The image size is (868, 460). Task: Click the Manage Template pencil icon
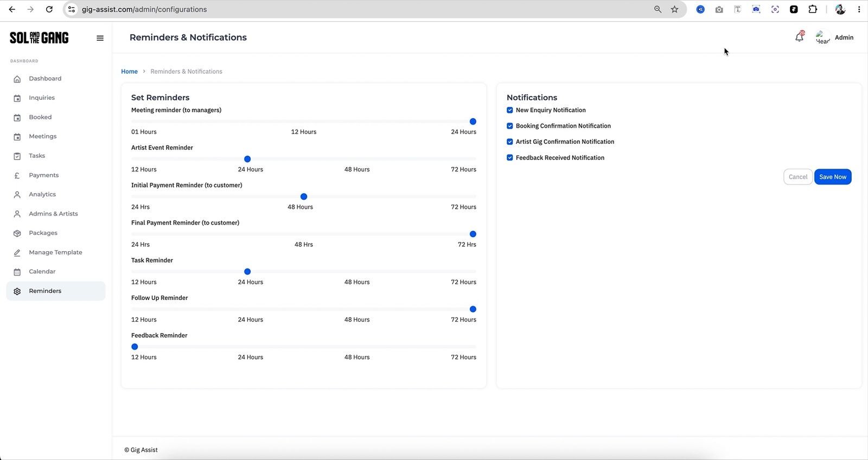point(17,253)
